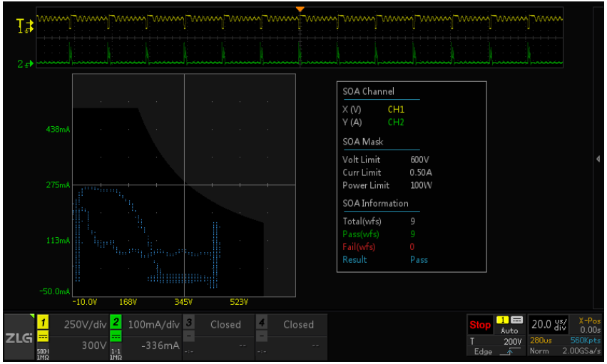The image size is (607, 364).
Task: Click the channel 2 ground level marker
Action: coord(25,64)
